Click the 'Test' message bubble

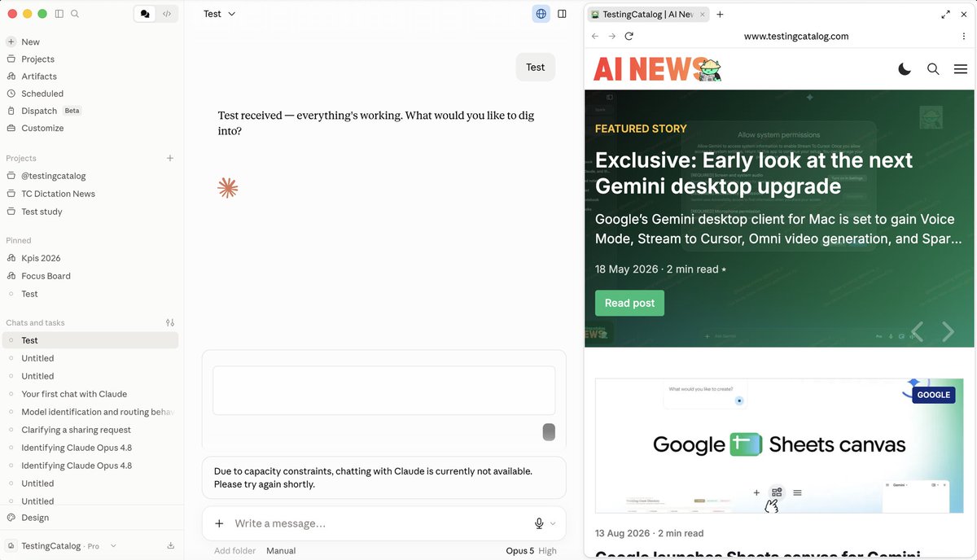point(535,68)
